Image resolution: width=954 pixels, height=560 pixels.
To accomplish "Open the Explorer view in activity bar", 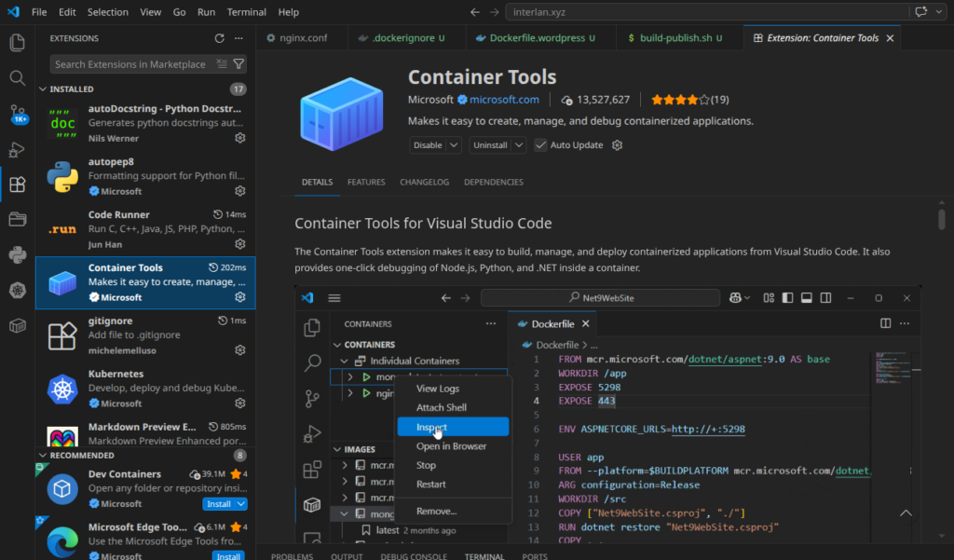I will point(18,43).
